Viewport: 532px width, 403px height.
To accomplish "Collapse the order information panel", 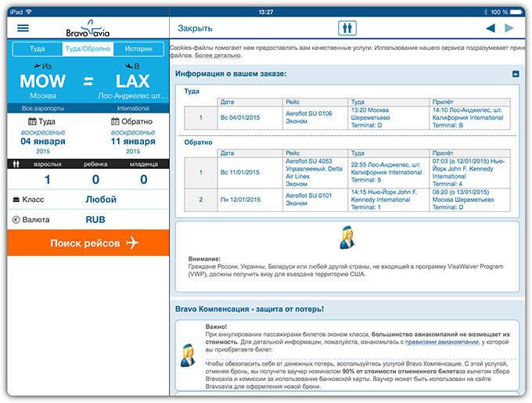I will pos(516,74).
